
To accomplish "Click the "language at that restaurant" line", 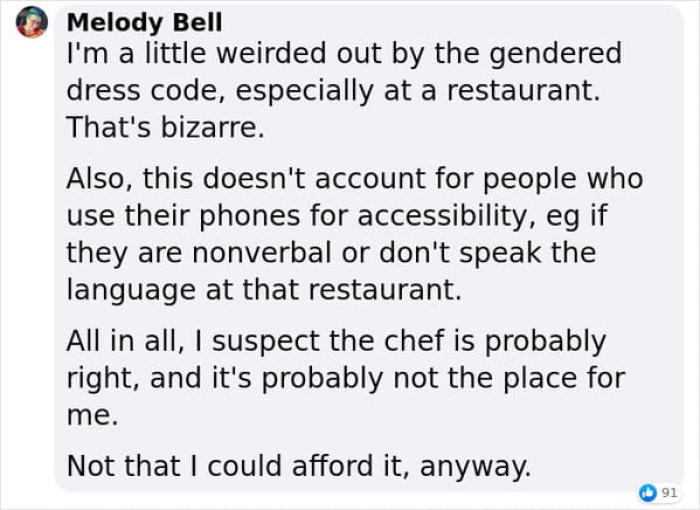I will click(x=265, y=290).
